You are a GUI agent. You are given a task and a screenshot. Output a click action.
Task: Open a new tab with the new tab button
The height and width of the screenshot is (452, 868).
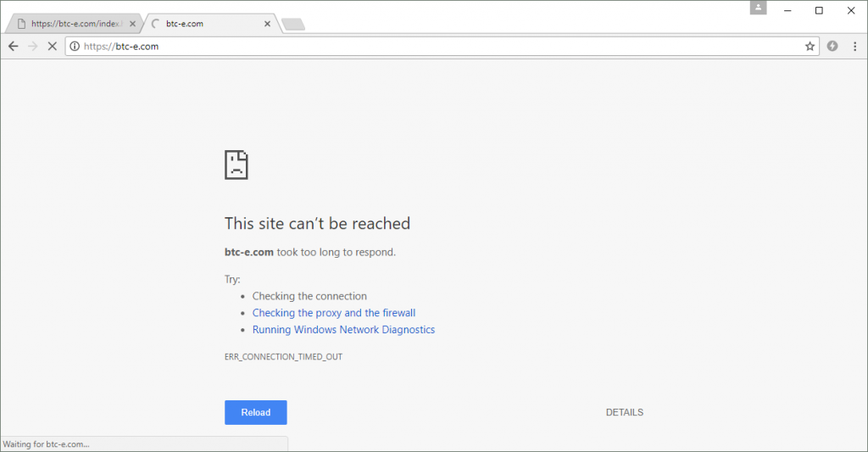click(292, 24)
